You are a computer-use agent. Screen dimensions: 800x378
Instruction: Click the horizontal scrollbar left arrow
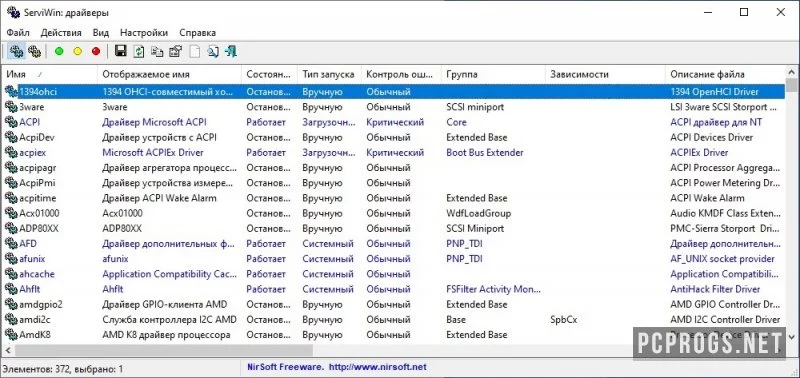7,351
